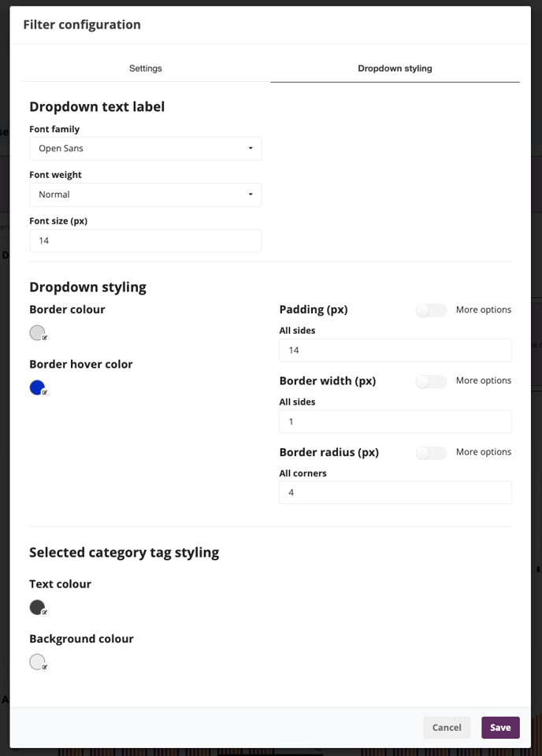542x756 pixels.
Task: Open the dark Text colour swatch
Action: 37,606
